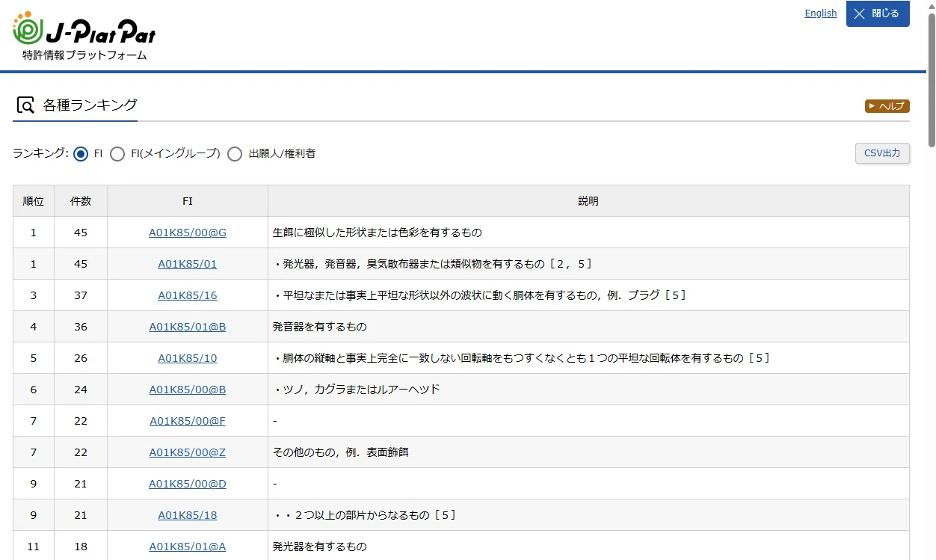Click the 件数 column header
The width and height of the screenshot is (936, 560).
(x=81, y=201)
